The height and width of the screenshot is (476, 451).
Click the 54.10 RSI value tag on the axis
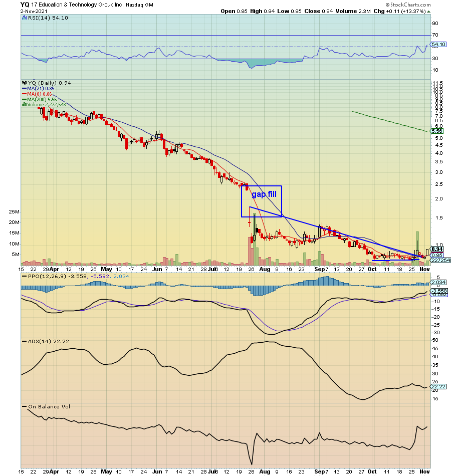(x=438, y=44)
